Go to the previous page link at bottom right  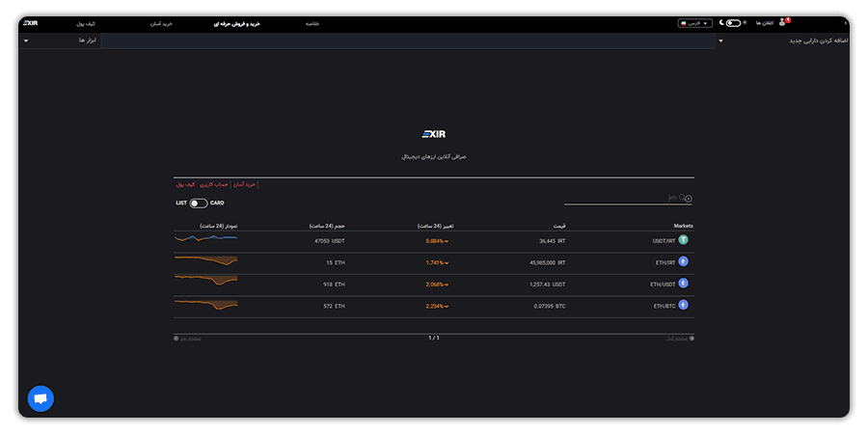click(679, 339)
